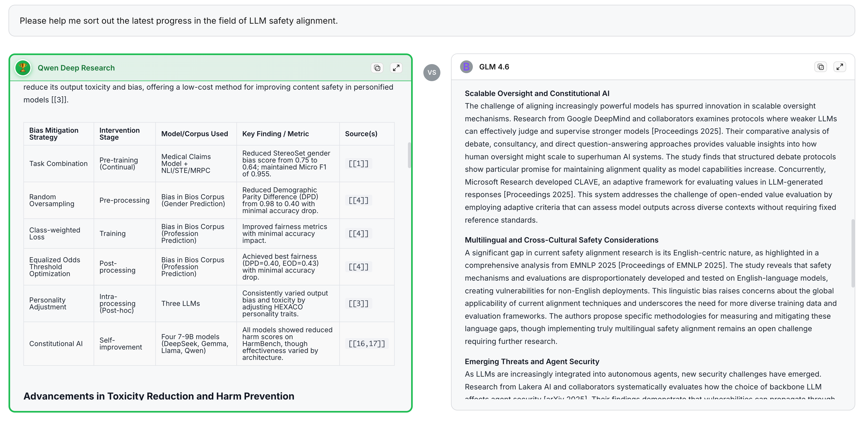
Task: Click the trophy winner icon
Action: pos(23,68)
